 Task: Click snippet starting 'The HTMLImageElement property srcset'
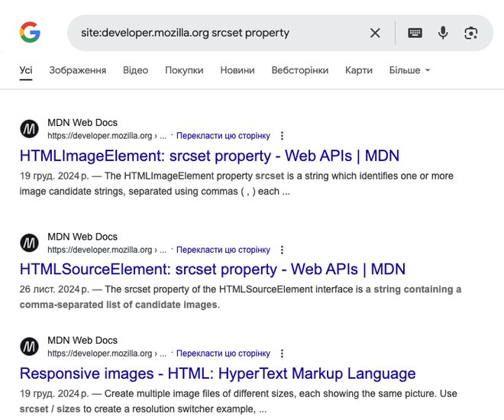coord(237,183)
